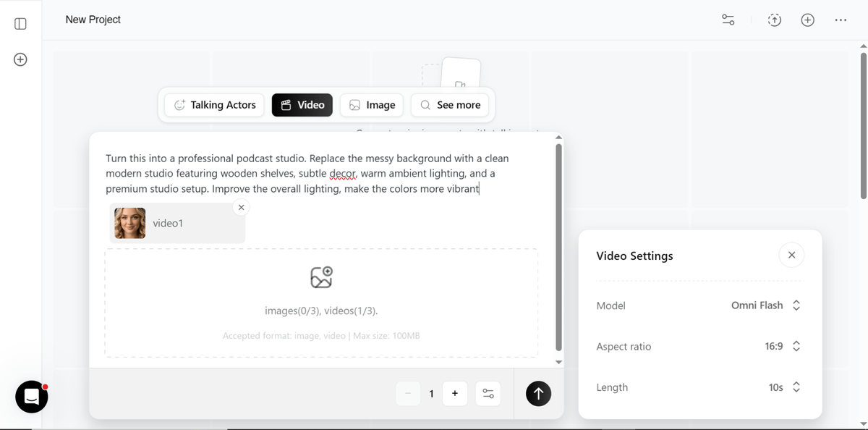This screenshot has width=868, height=430.
Task: Click the prompt box scroll down arrow
Action: click(558, 362)
